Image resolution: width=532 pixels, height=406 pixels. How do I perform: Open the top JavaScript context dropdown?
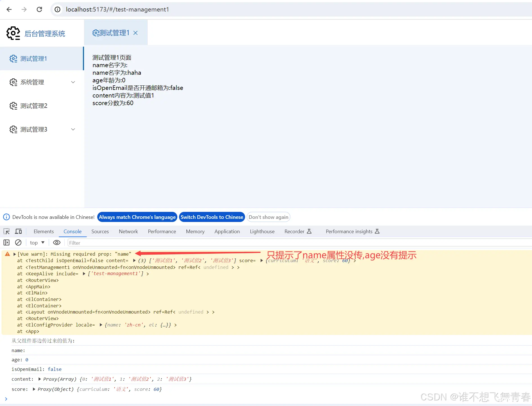click(37, 242)
